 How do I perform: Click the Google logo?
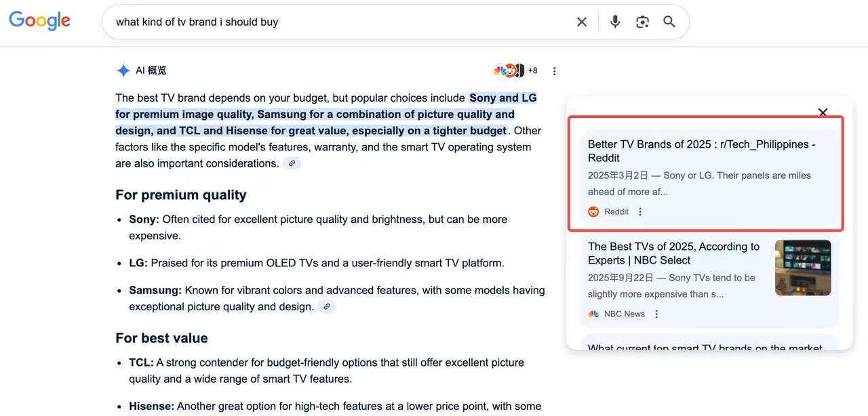[x=39, y=21]
